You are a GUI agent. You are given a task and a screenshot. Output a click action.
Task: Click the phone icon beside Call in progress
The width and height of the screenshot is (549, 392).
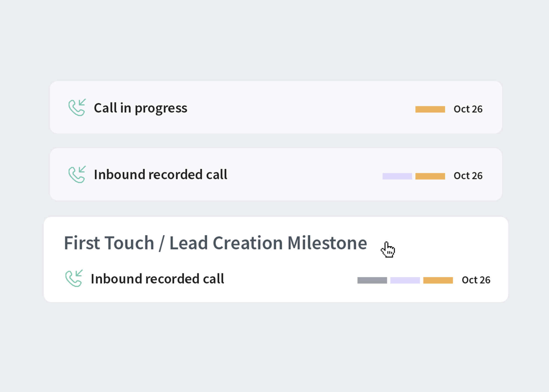pyautogui.click(x=77, y=108)
